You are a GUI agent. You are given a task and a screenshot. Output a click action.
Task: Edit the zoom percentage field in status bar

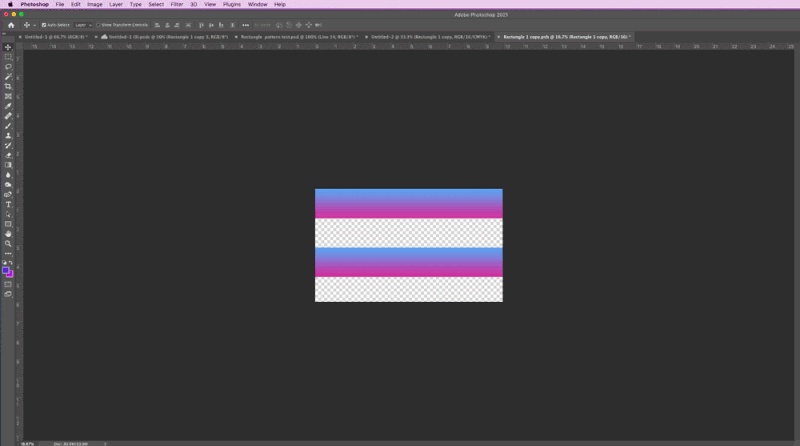[x=28, y=443]
